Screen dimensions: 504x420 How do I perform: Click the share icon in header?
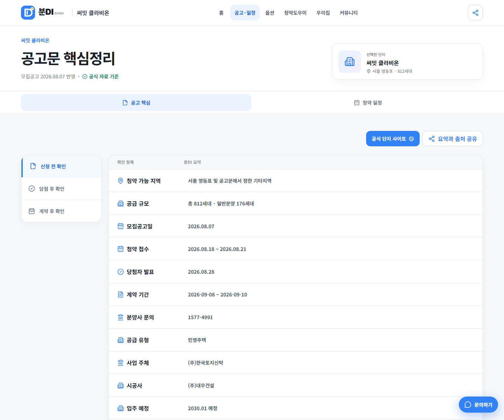475,13
